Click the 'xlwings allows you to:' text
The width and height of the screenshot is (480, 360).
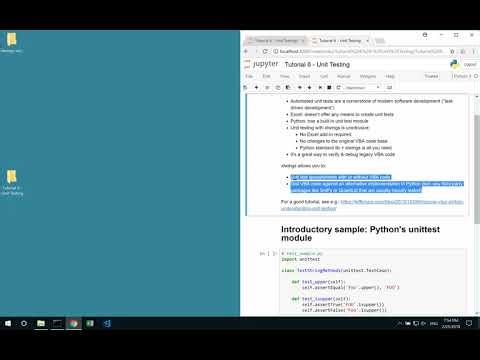(303, 166)
